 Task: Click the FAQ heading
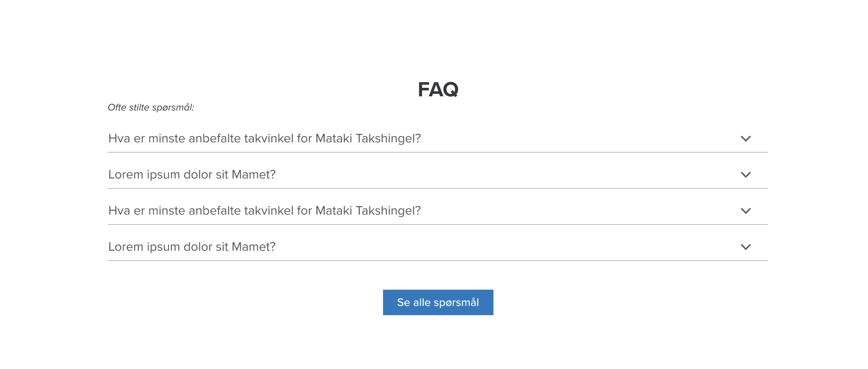(x=438, y=89)
